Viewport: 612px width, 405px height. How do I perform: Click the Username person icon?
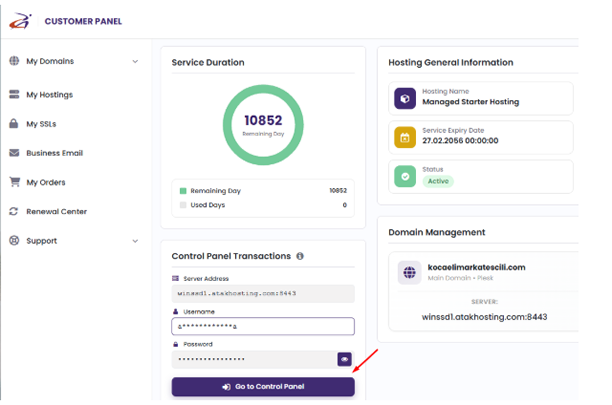175,311
